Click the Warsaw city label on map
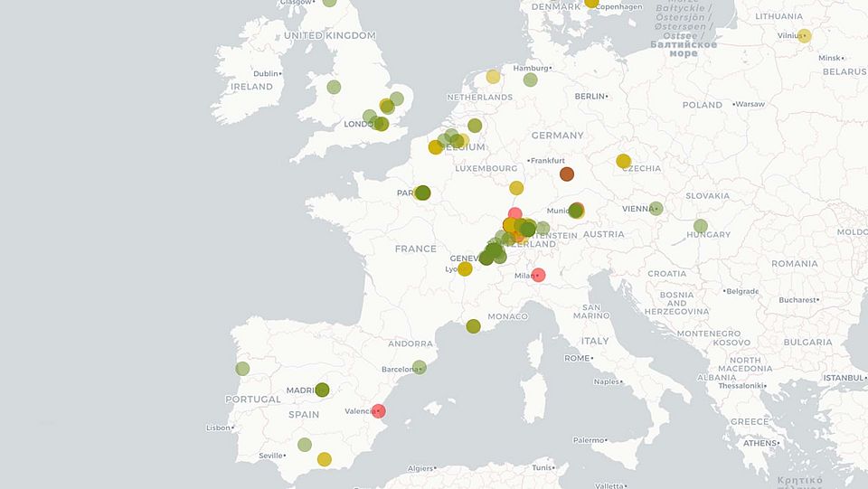The width and height of the screenshot is (868, 489). click(750, 104)
